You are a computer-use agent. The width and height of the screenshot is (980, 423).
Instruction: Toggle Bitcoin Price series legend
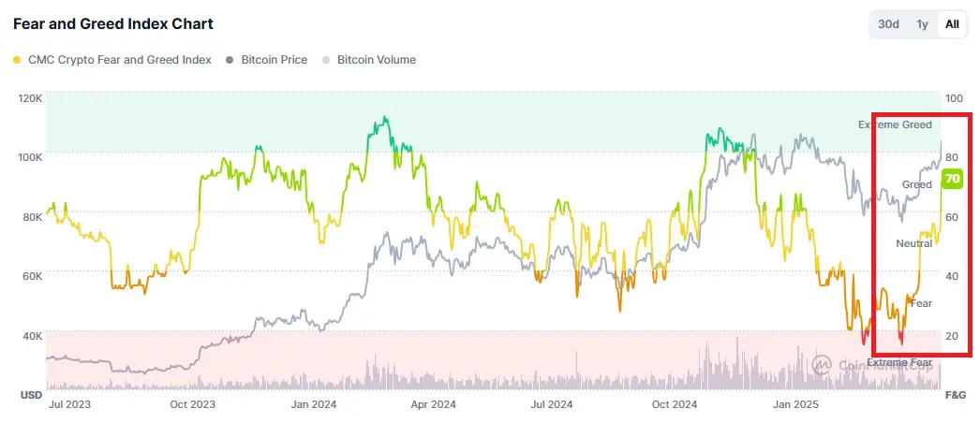(267, 60)
